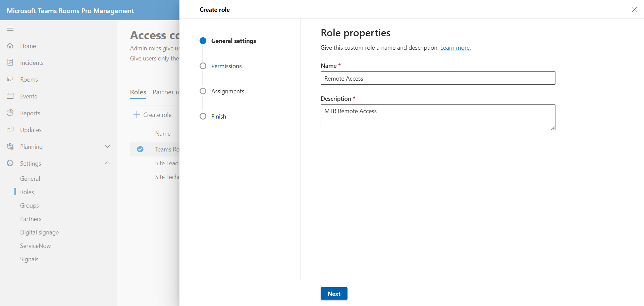The image size is (644, 306).
Task: Open Partners under Settings
Action: (31, 219)
